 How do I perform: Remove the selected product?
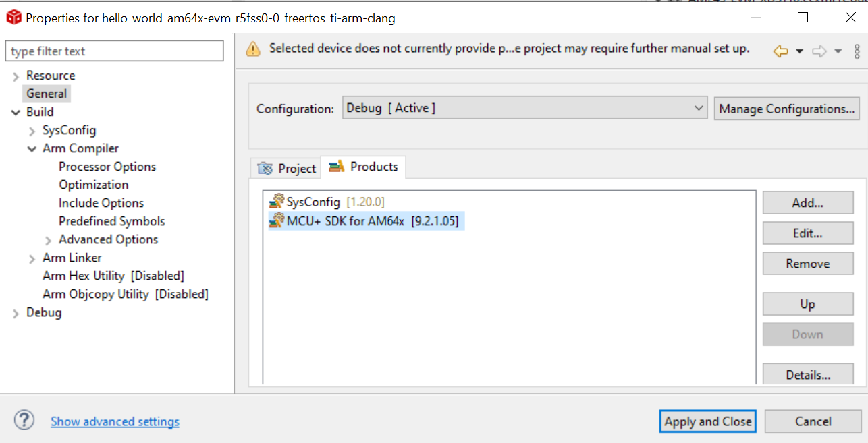coord(808,264)
